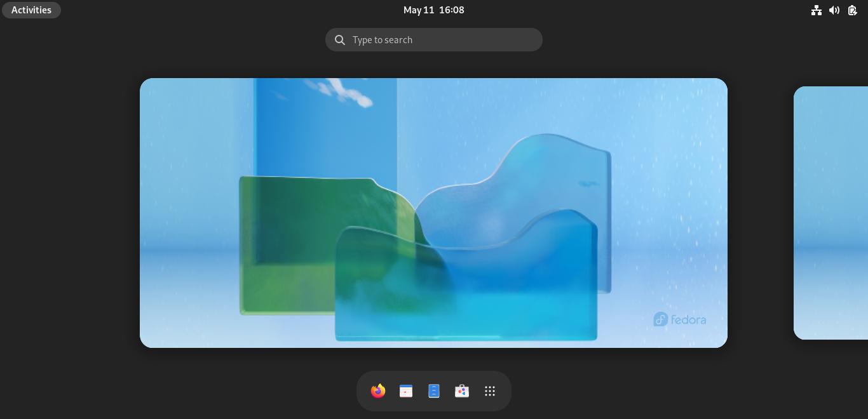Click the search magnifier icon
Screen dimensions: 868x419
pos(340,40)
